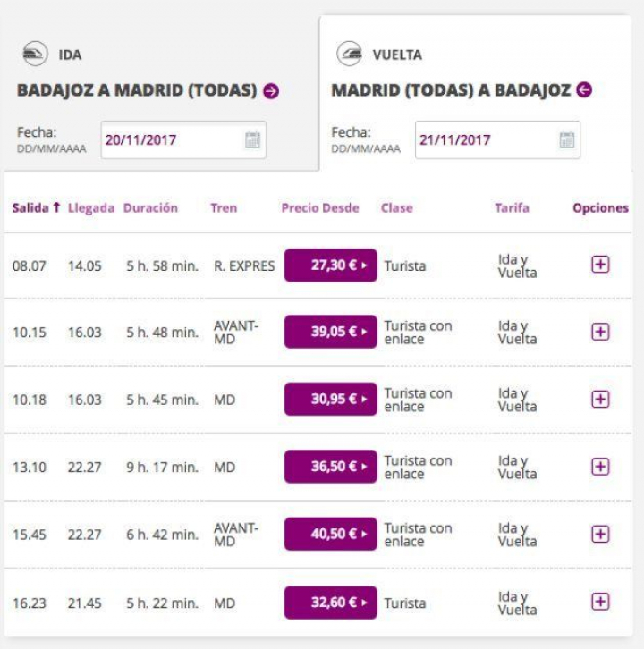The width and height of the screenshot is (644, 649).
Task: Click the arrow icon beside Madrid a Badajoz
Action: point(584,90)
